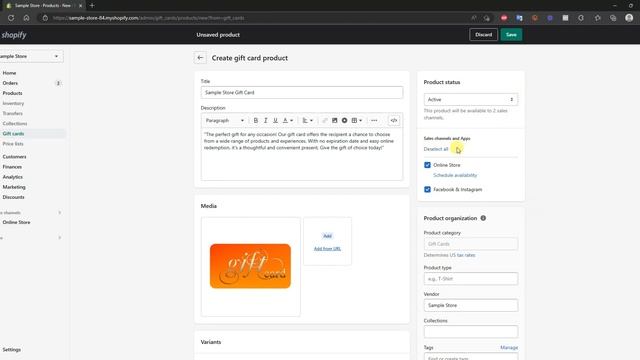Open Collections submenu item
This screenshot has height=360, width=640.
15,124
